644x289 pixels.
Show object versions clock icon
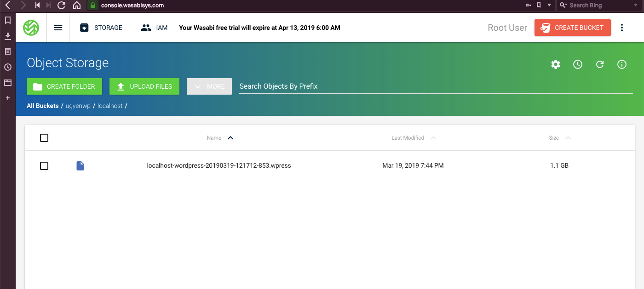578,64
